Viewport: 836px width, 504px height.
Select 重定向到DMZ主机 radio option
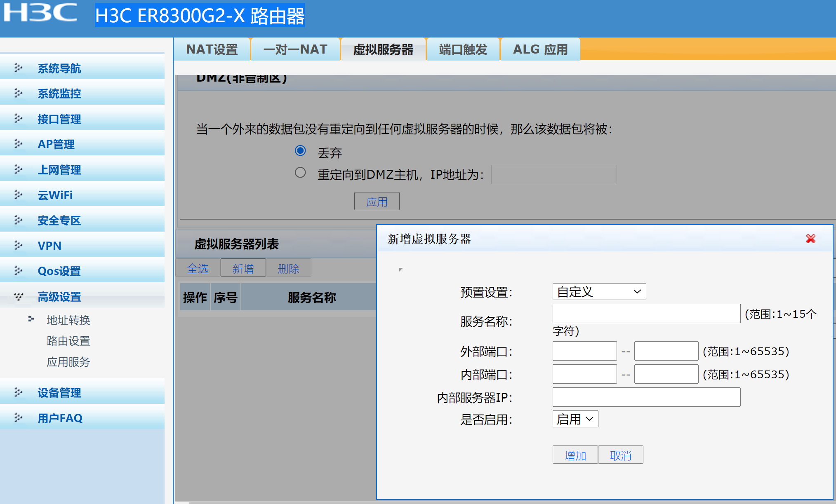[300, 172]
